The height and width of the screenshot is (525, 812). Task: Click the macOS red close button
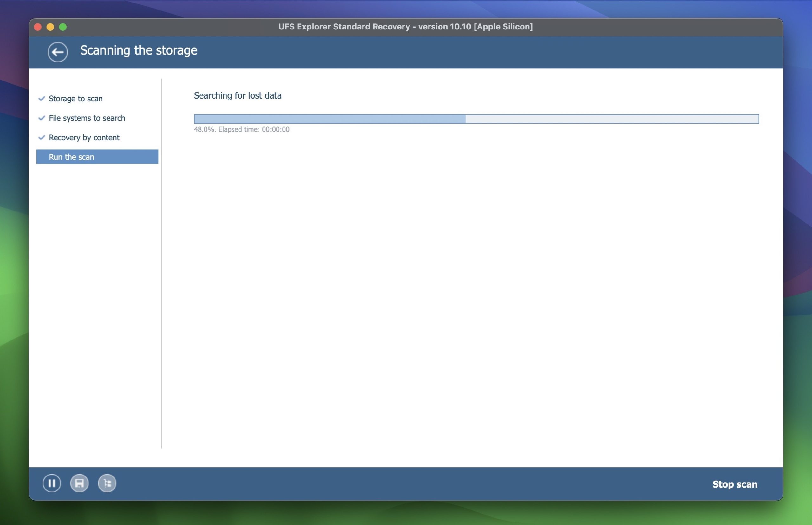(37, 26)
